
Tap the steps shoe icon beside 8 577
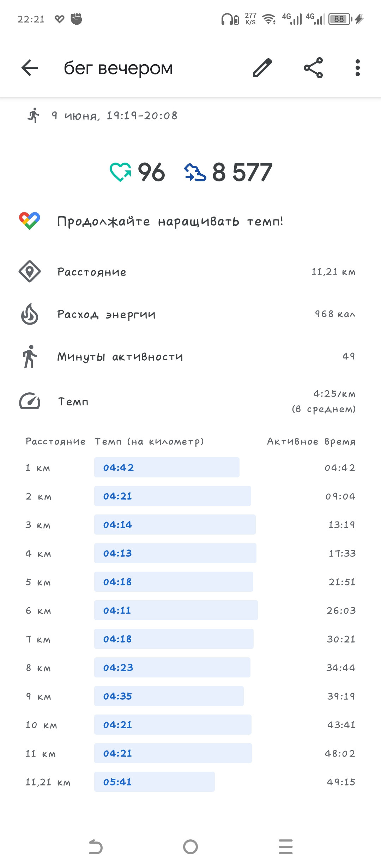(195, 173)
